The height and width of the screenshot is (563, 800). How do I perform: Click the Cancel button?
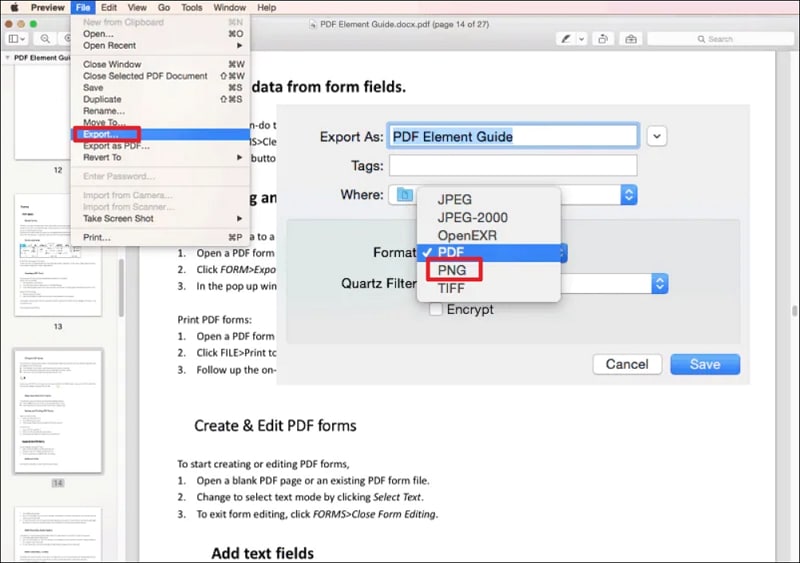click(627, 364)
